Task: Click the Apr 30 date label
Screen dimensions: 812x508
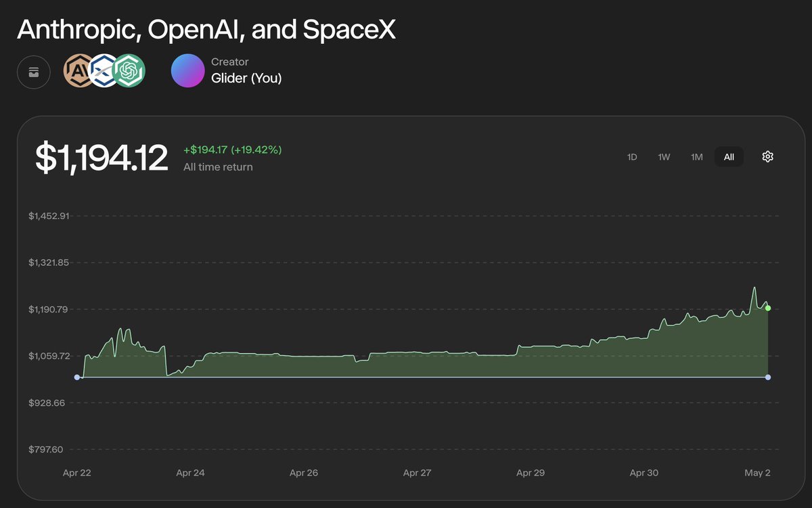Action: [644, 474]
